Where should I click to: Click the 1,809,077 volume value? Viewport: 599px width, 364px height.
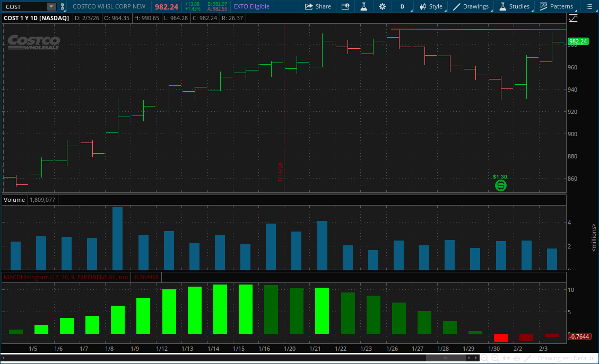[42, 200]
